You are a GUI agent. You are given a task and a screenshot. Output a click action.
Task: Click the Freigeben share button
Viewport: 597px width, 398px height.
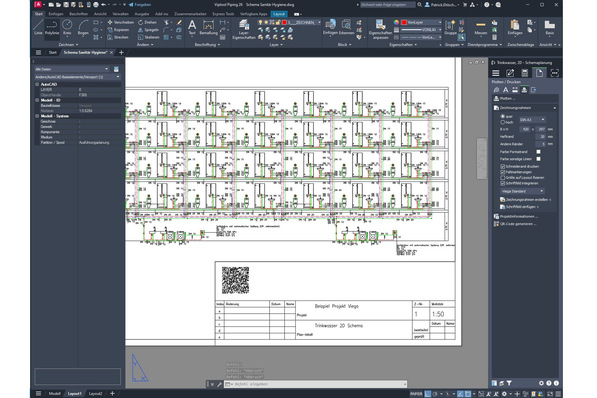(140, 5)
